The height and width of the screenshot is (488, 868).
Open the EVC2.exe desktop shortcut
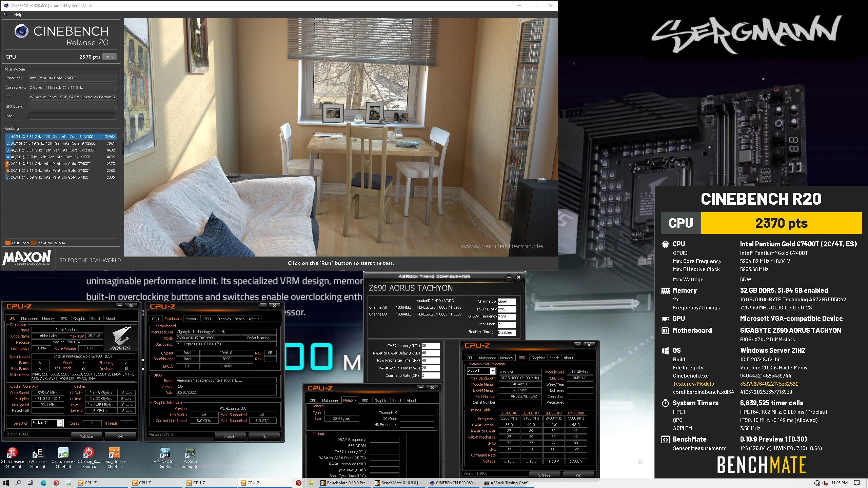tap(38, 457)
